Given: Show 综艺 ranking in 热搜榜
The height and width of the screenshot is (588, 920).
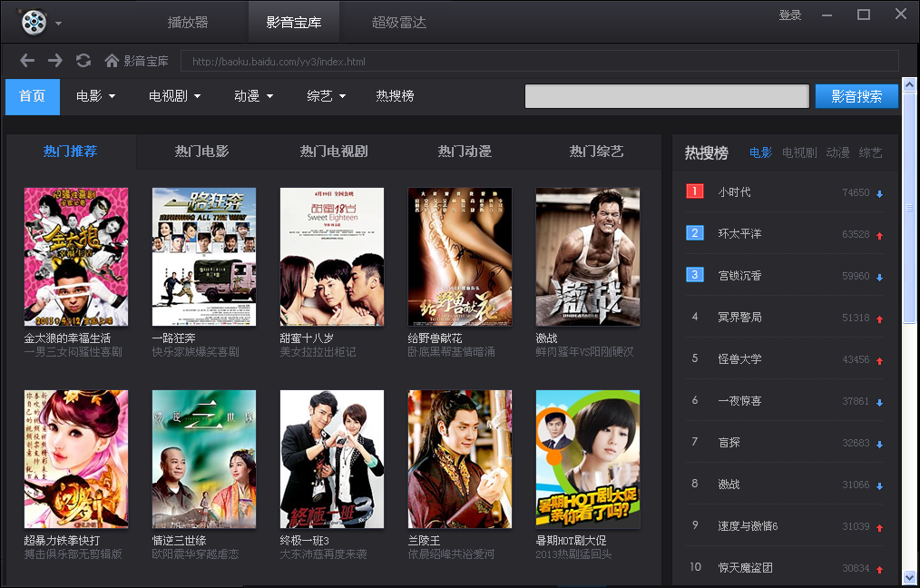Looking at the screenshot, I should (x=871, y=152).
